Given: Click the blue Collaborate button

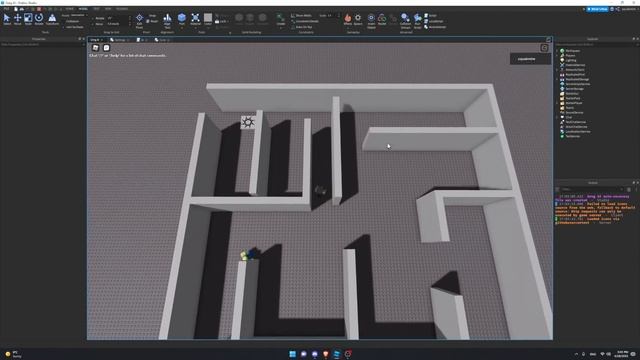Looking at the screenshot, I should click(597, 9).
